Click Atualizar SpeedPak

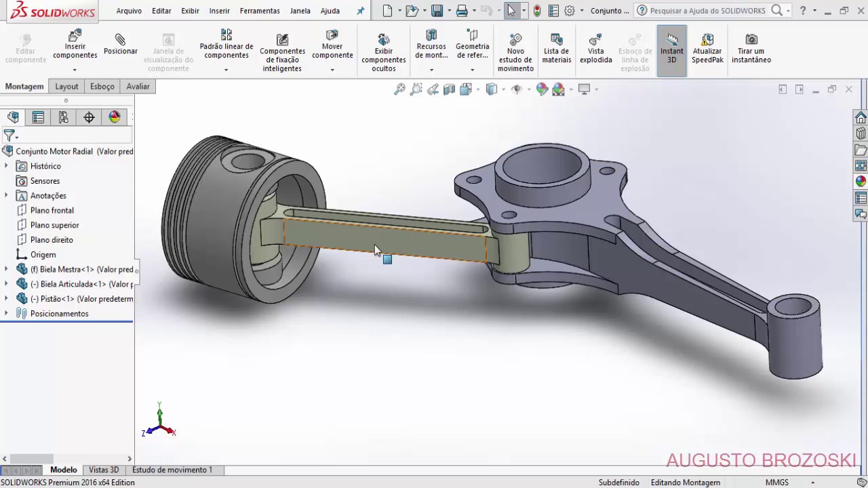[707, 49]
